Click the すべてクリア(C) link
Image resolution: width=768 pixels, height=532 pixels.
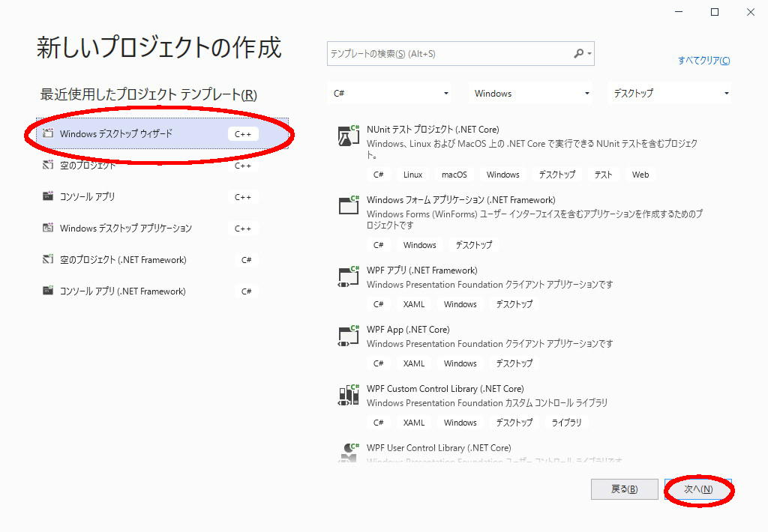(x=703, y=60)
